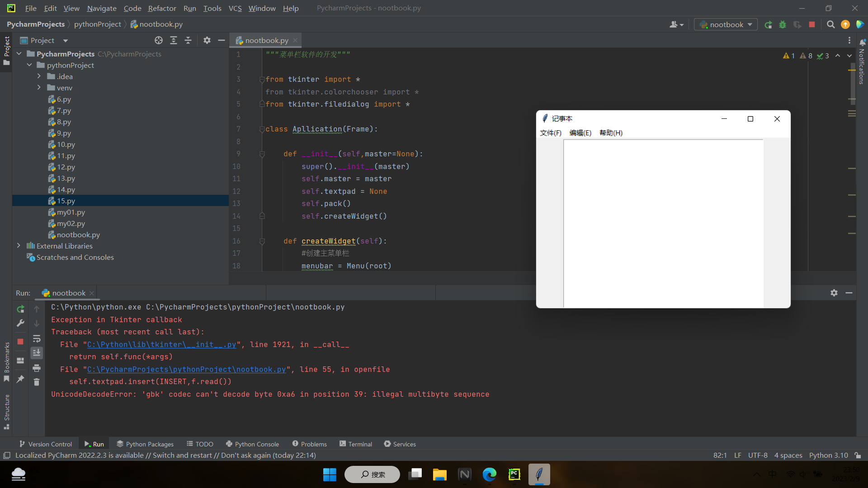Open the Code With Me user icon
The image size is (868, 488).
676,24
